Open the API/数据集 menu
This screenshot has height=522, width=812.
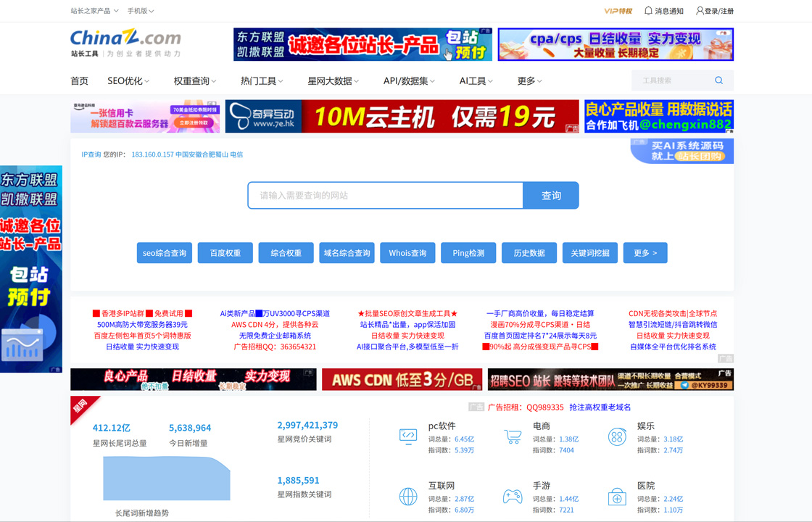click(x=409, y=80)
